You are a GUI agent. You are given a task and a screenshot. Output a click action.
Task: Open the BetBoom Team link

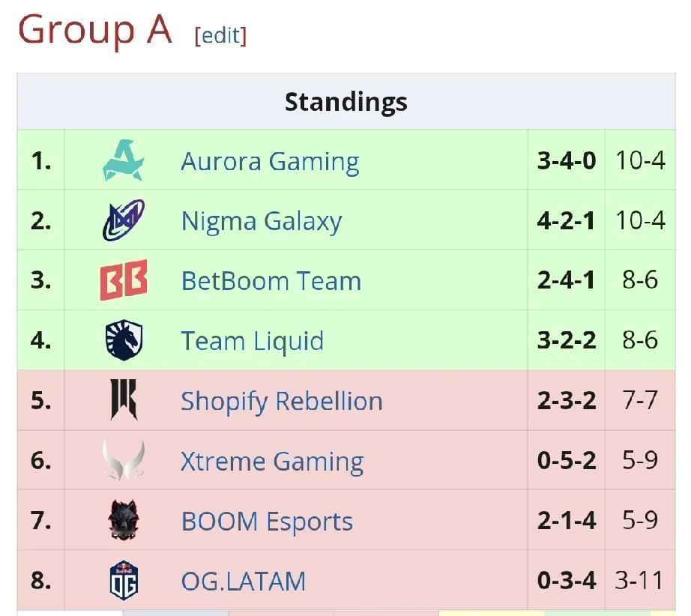coord(271,281)
